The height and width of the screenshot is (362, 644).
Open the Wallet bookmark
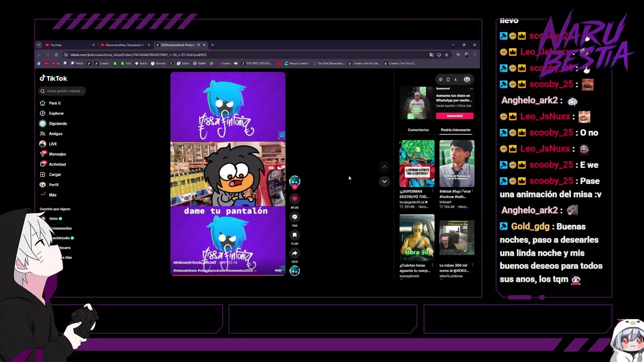coord(200,63)
